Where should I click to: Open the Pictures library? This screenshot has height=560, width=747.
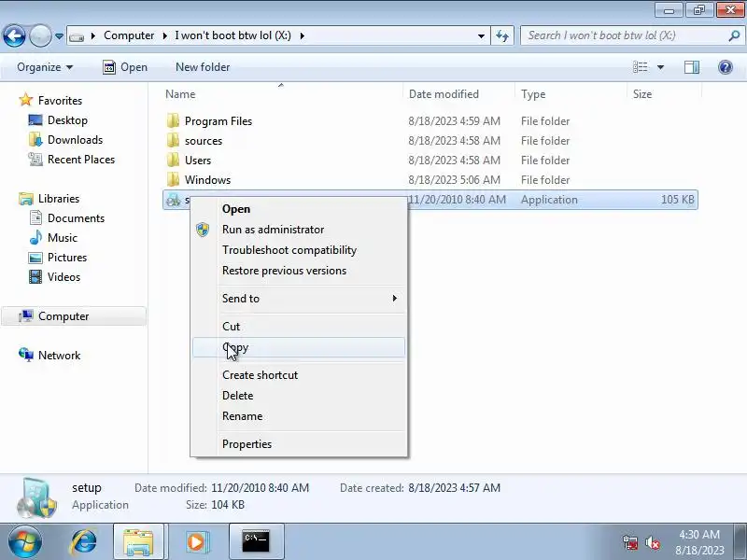click(67, 258)
